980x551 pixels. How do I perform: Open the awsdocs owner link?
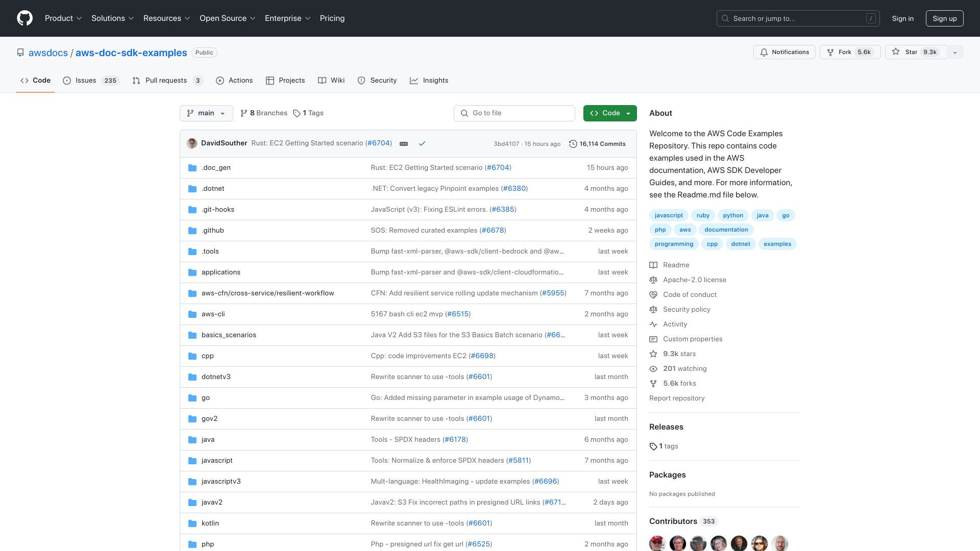(48, 53)
